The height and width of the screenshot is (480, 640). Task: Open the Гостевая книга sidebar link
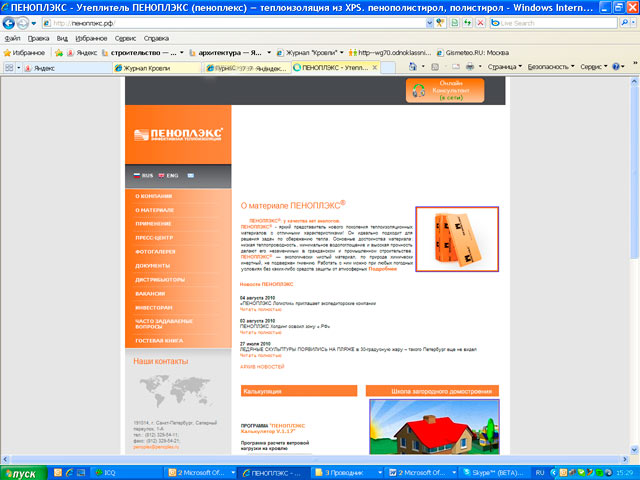[x=156, y=341]
